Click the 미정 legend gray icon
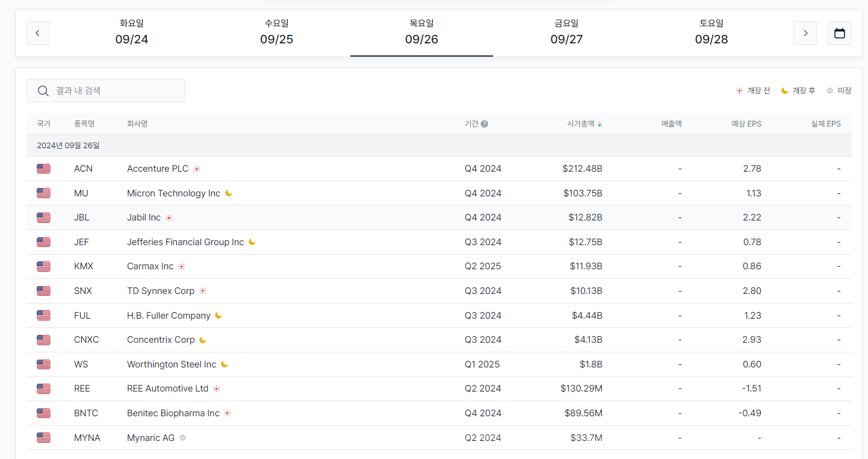This screenshot has width=868, height=459. [x=829, y=91]
